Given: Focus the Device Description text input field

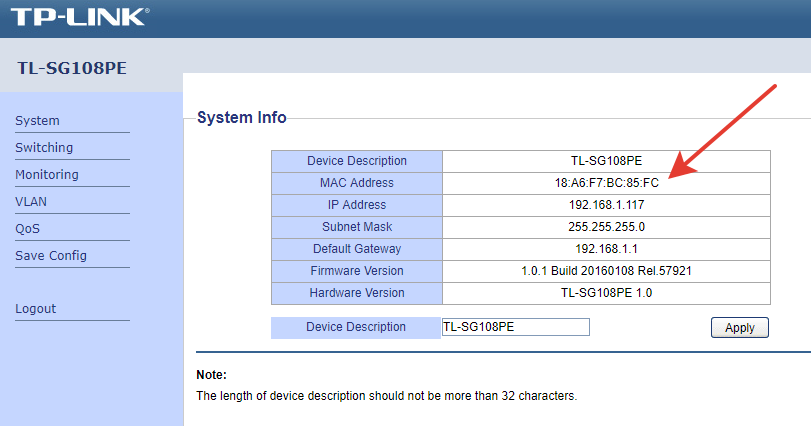Looking at the screenshot, I should tap(515, 327).
